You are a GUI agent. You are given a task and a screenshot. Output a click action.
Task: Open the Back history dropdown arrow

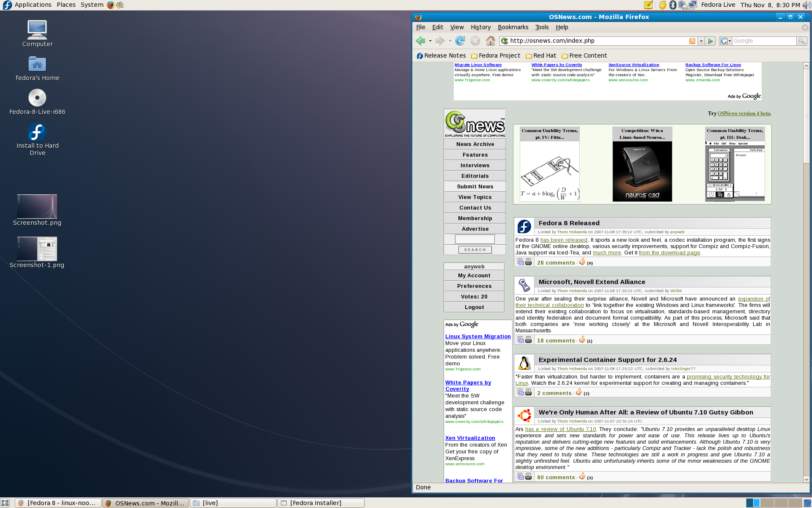430,41
